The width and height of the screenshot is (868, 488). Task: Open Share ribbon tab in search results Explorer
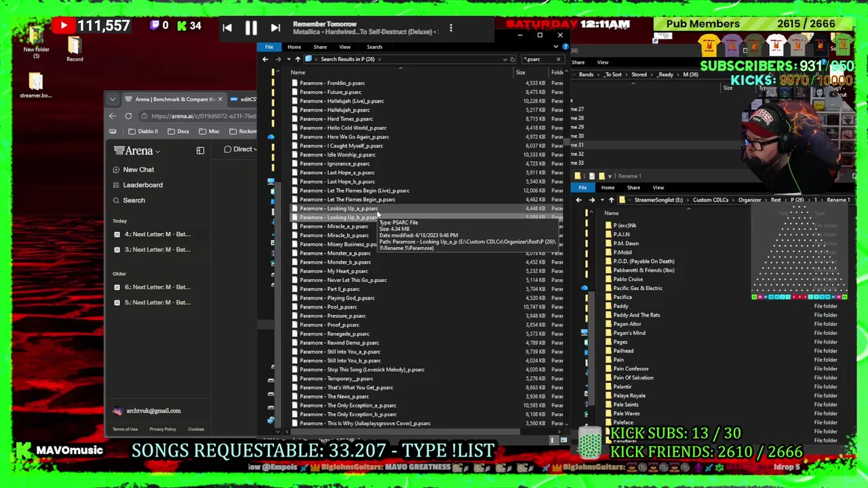[319, 47]
